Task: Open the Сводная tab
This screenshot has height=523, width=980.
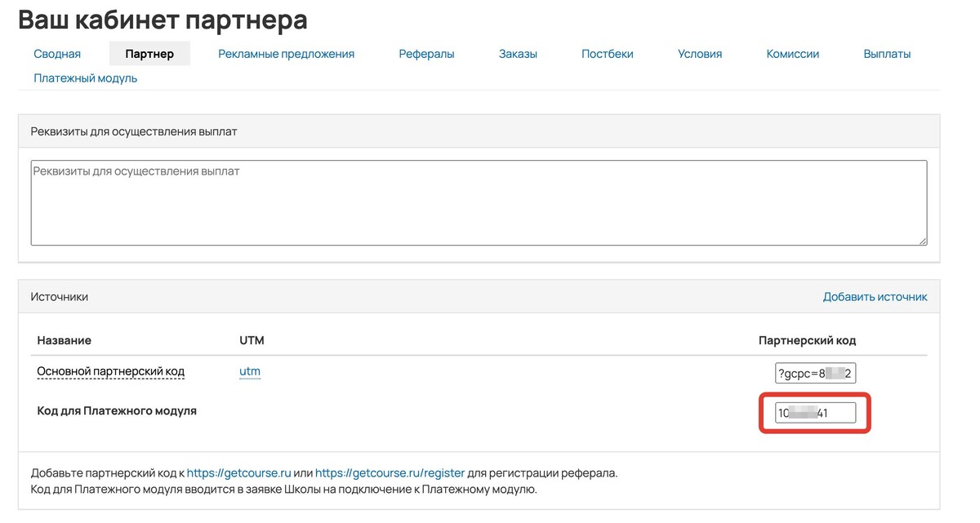Action: pyautogui.click(x=57, y=54)
